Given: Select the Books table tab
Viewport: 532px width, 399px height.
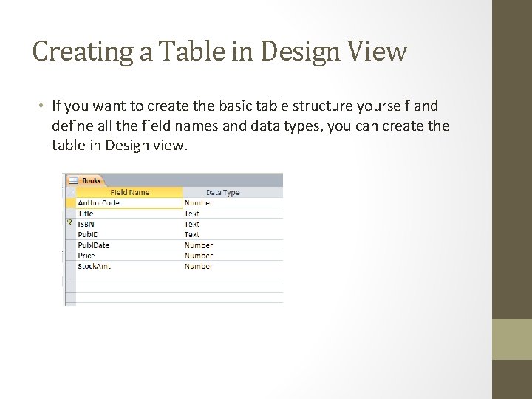Looking at the screenshot, I should click(x=86, y=180).
